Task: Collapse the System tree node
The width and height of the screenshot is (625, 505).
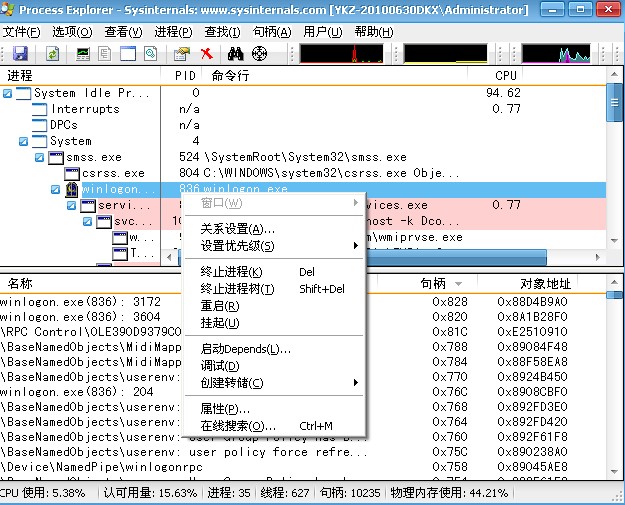Action: point(24,141)
